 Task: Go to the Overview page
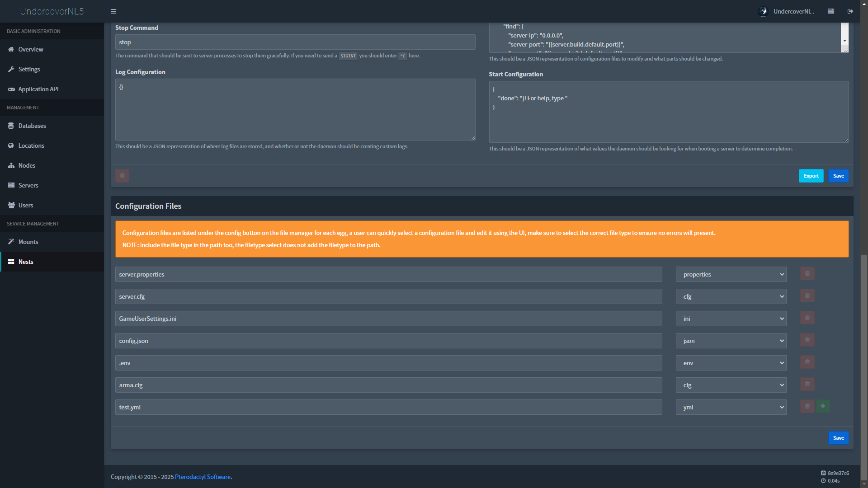pos(30,49)
